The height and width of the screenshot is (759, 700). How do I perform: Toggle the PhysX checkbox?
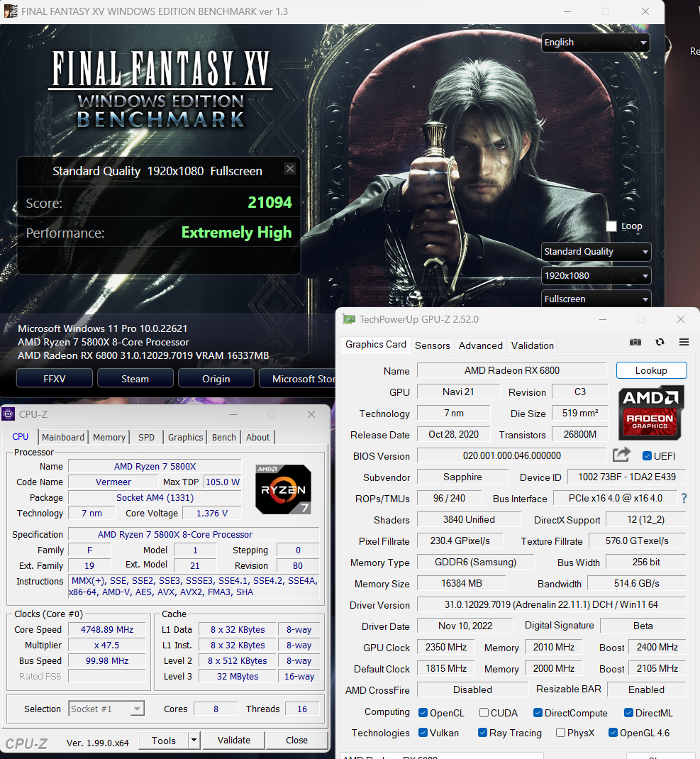coord(560,732)
